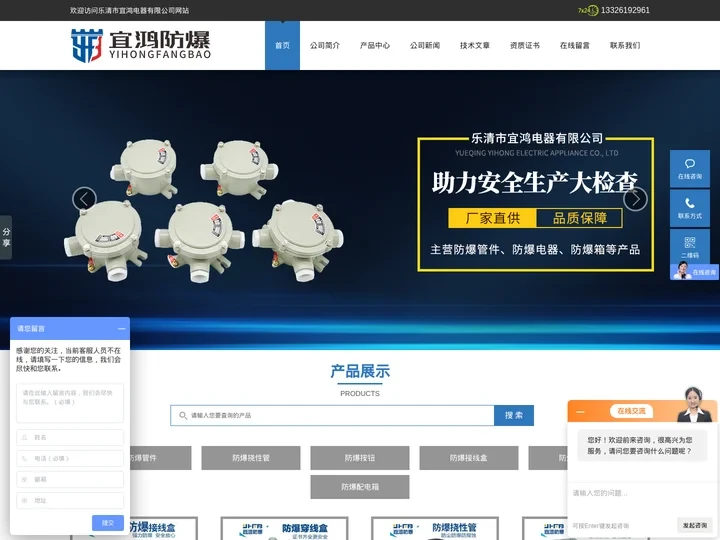Click the 发起咨询 send button in chat
The height and width of the screenshot is (540, 720).
694,525
